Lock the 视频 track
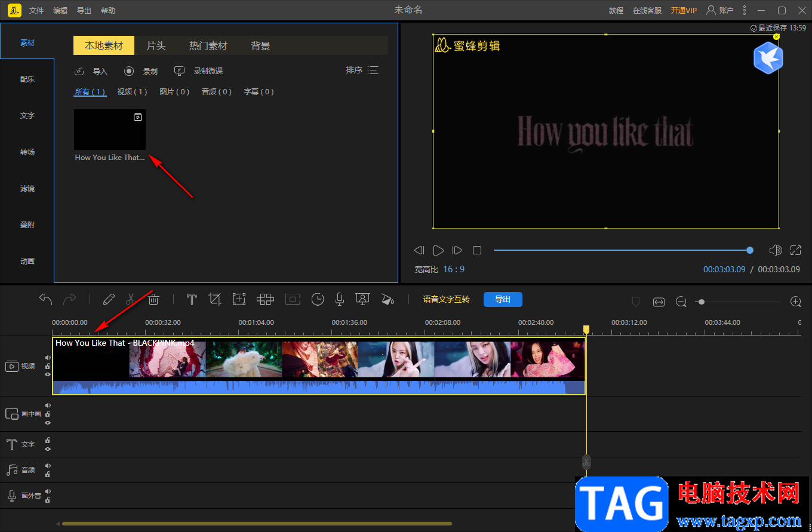Screen dimensions: 812x532 [x=48, y=366]
